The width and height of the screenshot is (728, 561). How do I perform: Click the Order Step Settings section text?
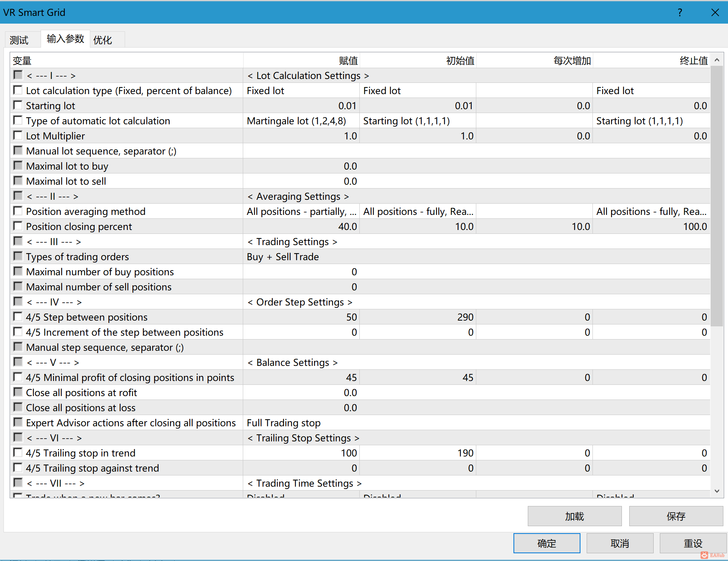coord(300,302)
